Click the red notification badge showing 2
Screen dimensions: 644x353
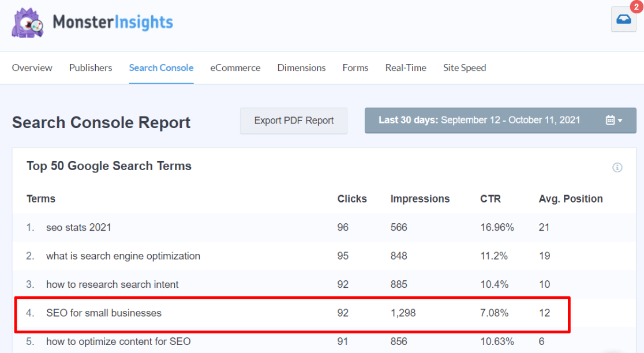pos(635,8)
